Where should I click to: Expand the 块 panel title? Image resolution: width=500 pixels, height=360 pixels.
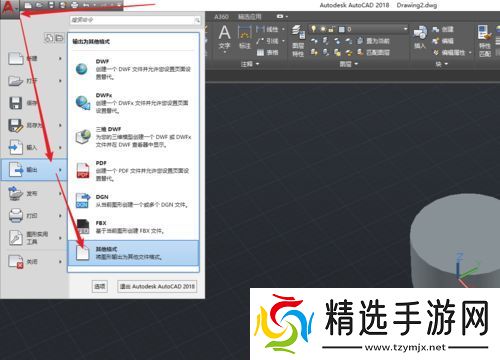pyautogui.click(x=442, y=64)
